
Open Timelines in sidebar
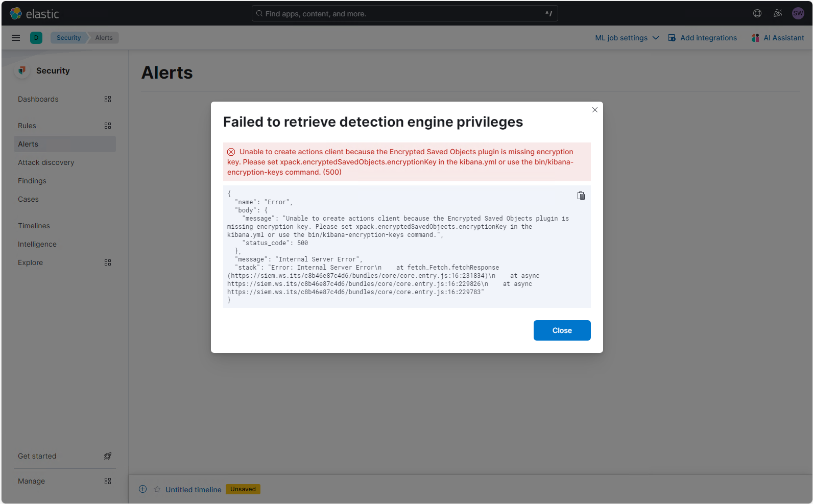click(34, 226)
